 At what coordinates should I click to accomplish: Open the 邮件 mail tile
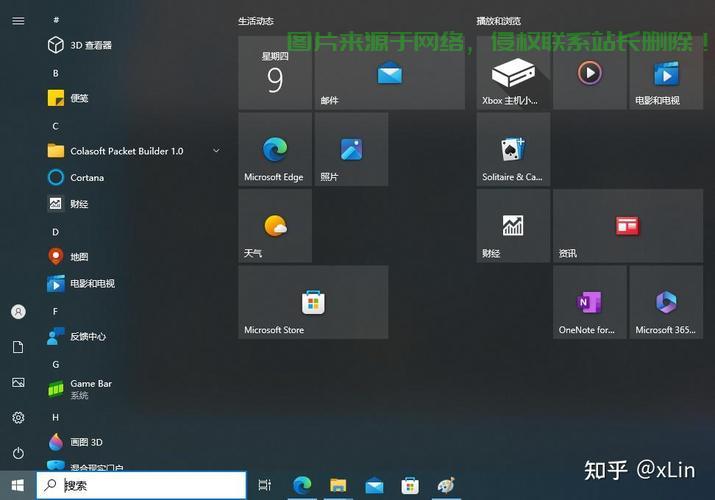tap(390, 73)
